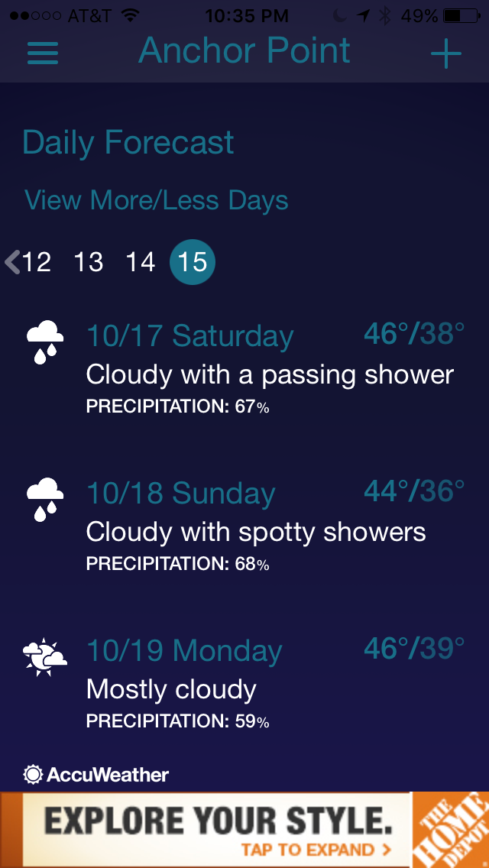Open the hamburger menu
Image resolution: width=489 pixels, height=868 pixels.
(x=43, y=53)
